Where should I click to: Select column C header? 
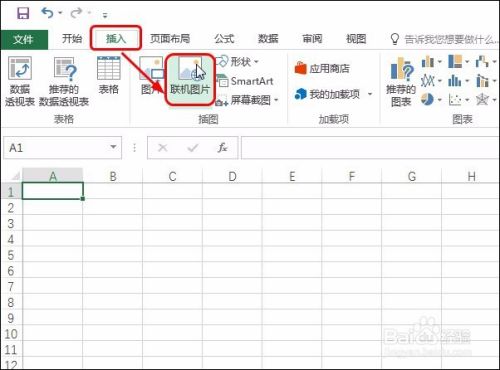tap(172, 176)
